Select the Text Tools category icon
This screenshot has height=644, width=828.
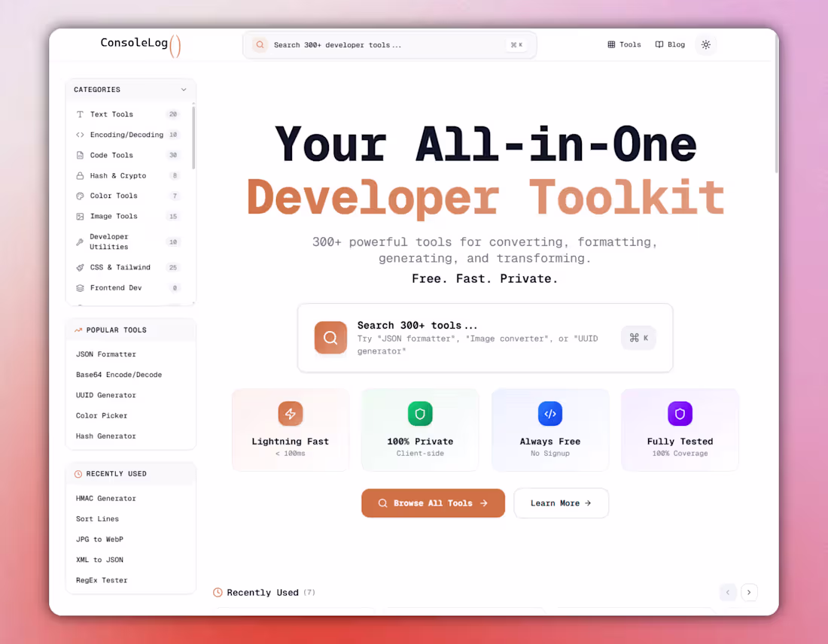pyautogui.click(x=81, y=114)
